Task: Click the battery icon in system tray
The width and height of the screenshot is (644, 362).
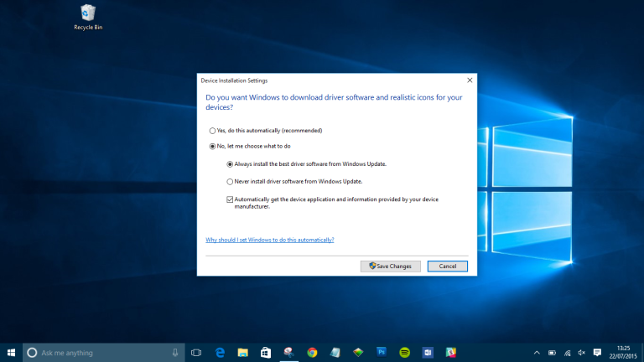Action: click(552, 353)
